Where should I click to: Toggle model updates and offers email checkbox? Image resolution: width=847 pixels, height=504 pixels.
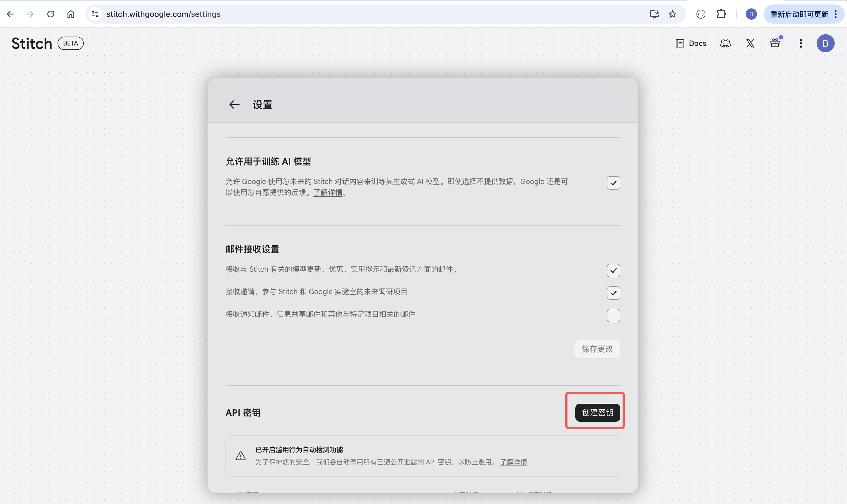(613, 270)
